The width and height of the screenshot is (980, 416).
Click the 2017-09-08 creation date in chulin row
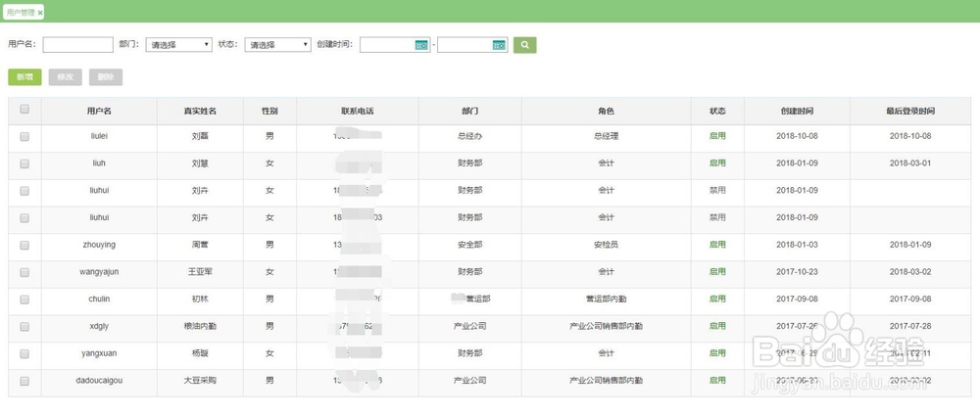(797, 300)
